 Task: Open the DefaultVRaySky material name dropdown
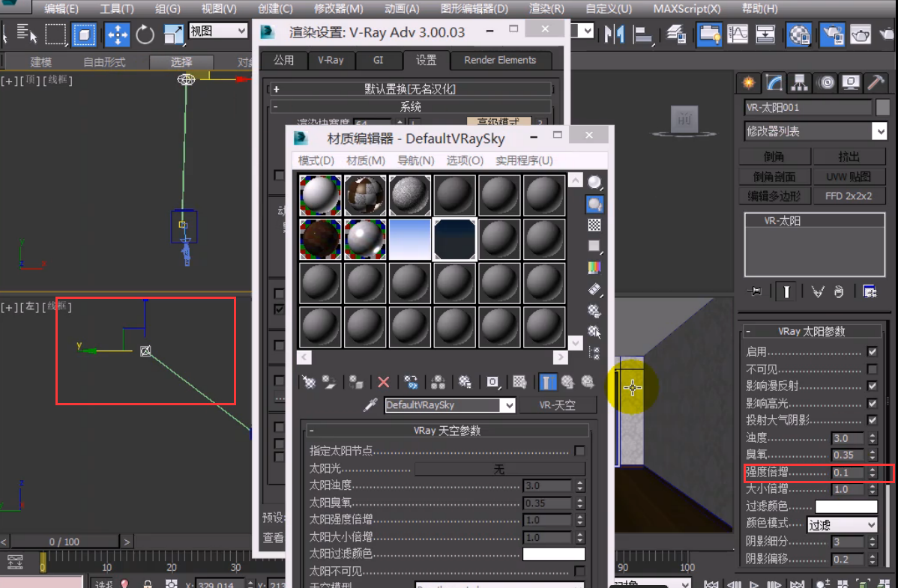pyautogui.click(x=509, y=405)
